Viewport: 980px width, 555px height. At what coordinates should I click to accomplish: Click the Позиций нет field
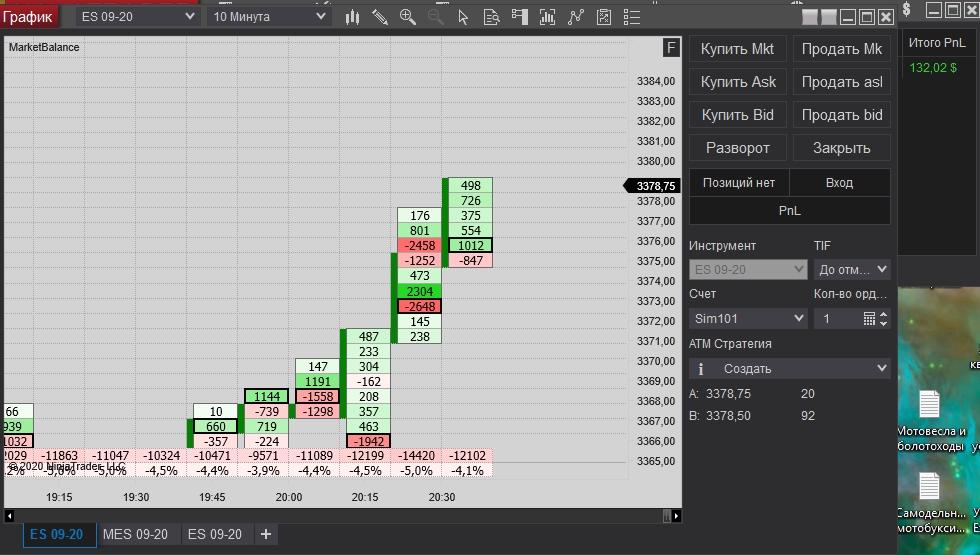pos(739,183)
